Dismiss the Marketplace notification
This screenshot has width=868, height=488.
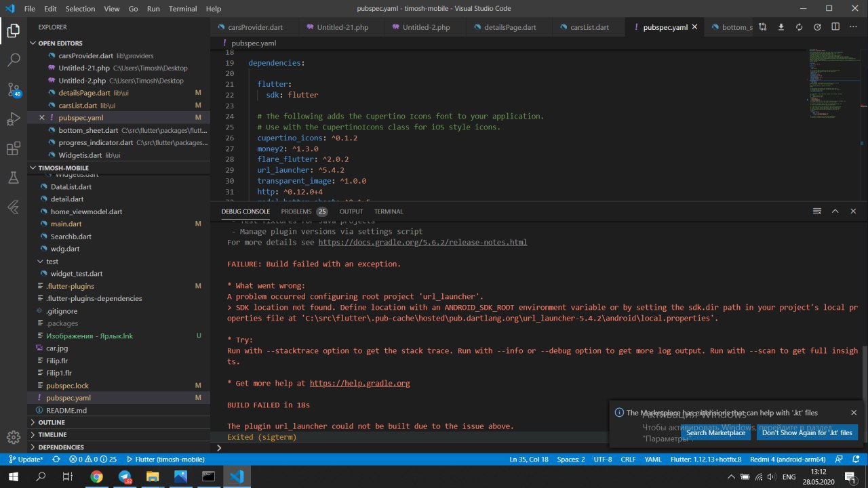point(854,412)
